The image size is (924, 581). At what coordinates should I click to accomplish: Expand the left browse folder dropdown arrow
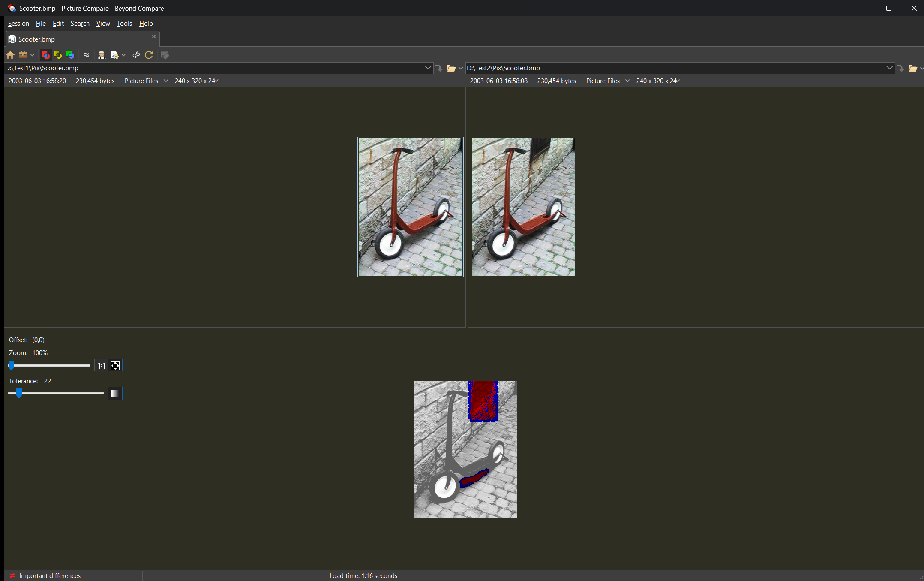point(461,68)
